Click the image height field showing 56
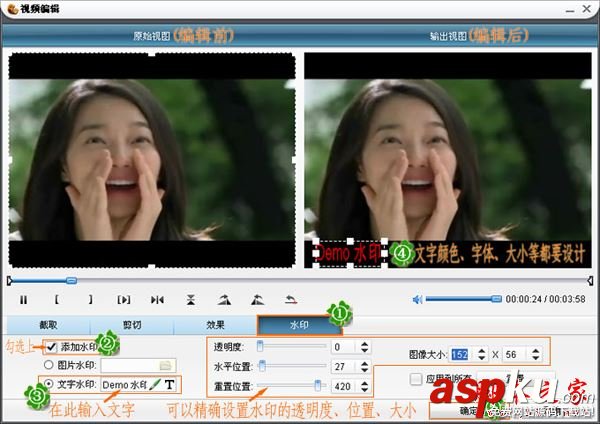Screen dimensions: 600x424 [x=517, y=354]
